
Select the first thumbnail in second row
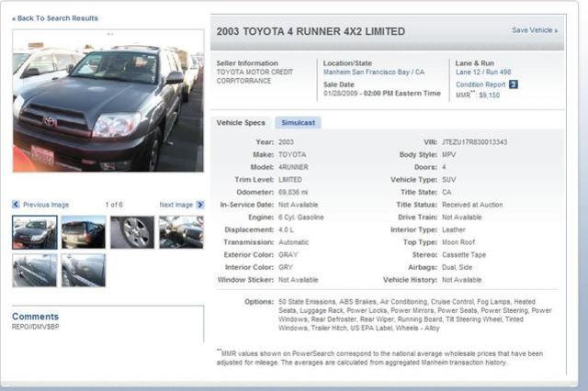coord(35,270)
